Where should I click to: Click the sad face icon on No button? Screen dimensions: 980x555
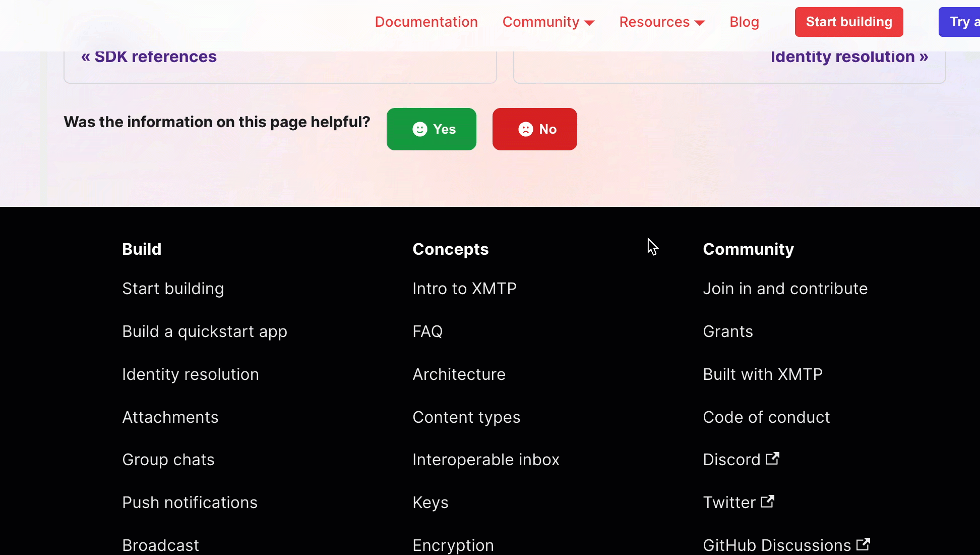(524, 129)
